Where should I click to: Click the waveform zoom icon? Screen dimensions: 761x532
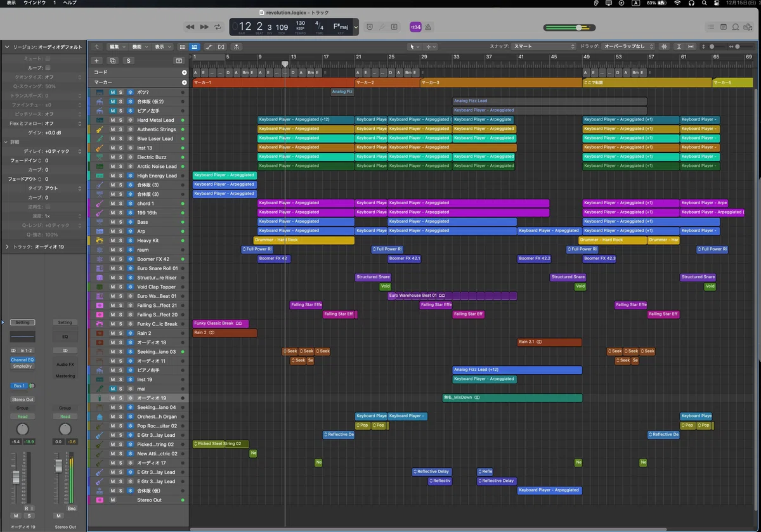(665, 46)
